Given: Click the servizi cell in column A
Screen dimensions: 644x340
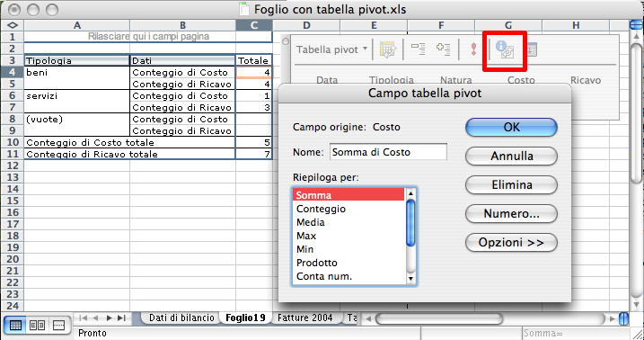Looking at the screenshot, I should pyautogui.click(x=77, y=95).
